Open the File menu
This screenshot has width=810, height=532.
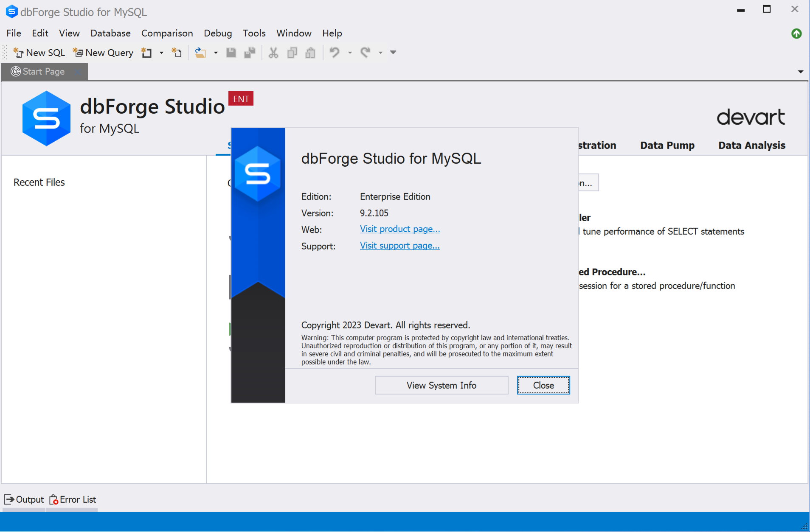[x=14, y=33]
